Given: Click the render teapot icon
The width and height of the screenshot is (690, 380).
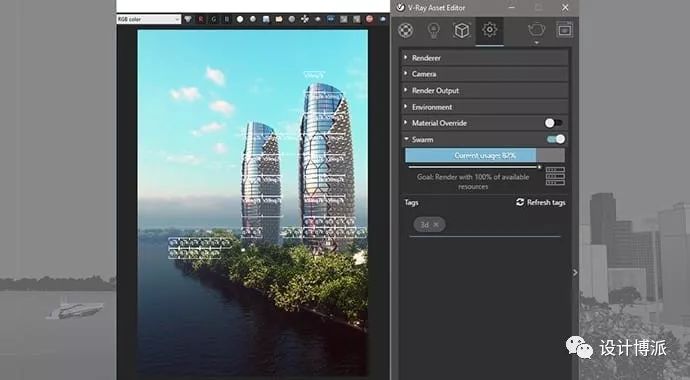Looking at the screenshot, I should coord(536,30).
